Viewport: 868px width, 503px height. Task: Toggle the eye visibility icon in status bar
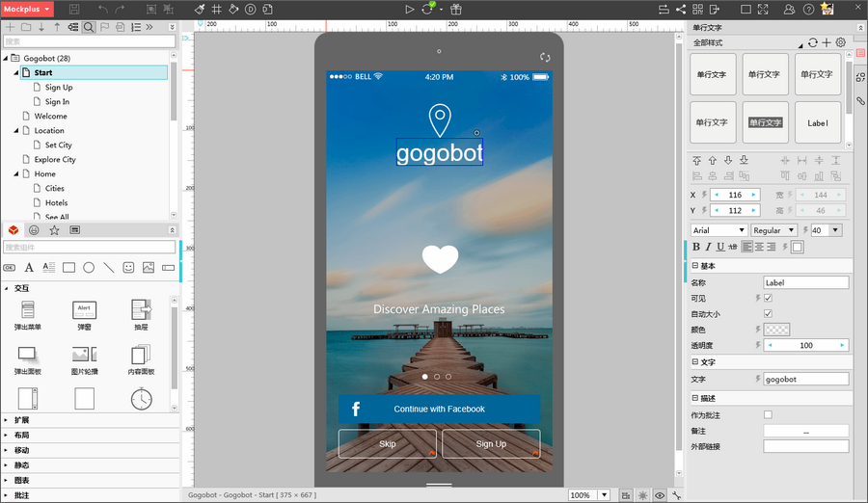coord(660,495)
